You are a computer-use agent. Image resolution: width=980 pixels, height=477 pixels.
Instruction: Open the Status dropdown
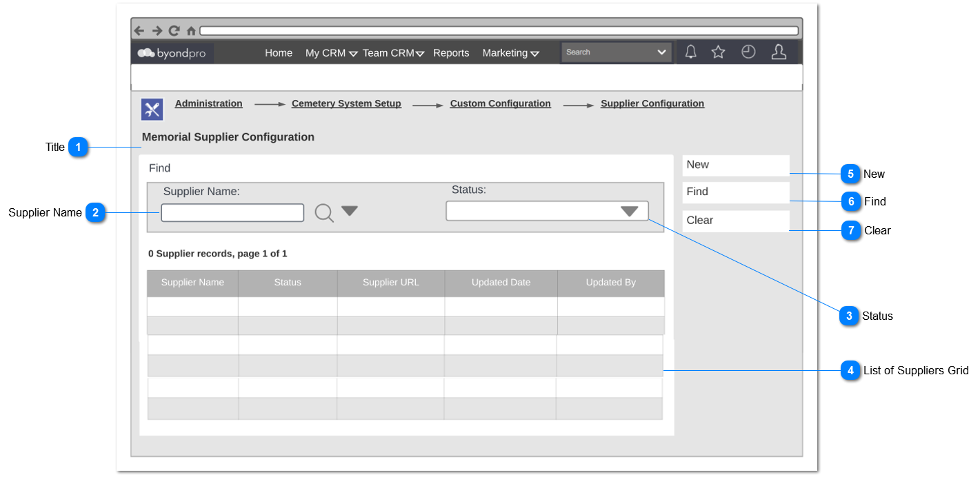coord(548,211)
